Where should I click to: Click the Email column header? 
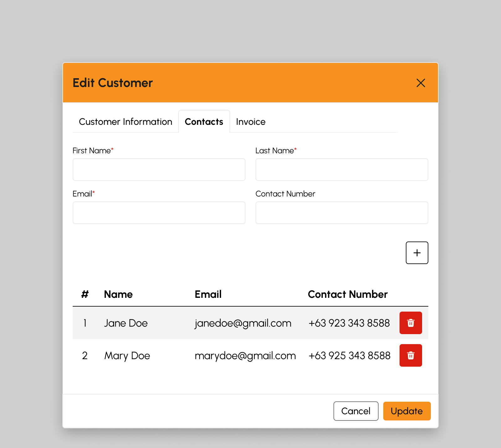pyautogui.click(x=208, y=294)
